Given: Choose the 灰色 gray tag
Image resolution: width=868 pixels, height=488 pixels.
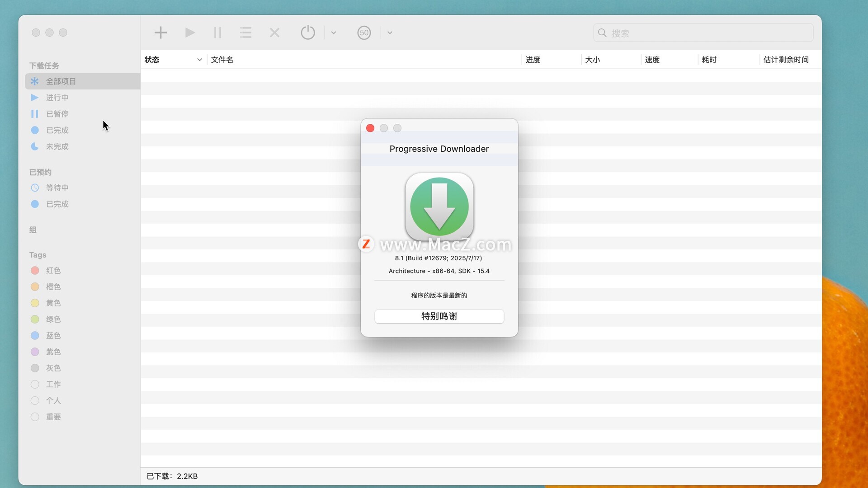Looking at the screenshot, I should [x=83, y=368].
